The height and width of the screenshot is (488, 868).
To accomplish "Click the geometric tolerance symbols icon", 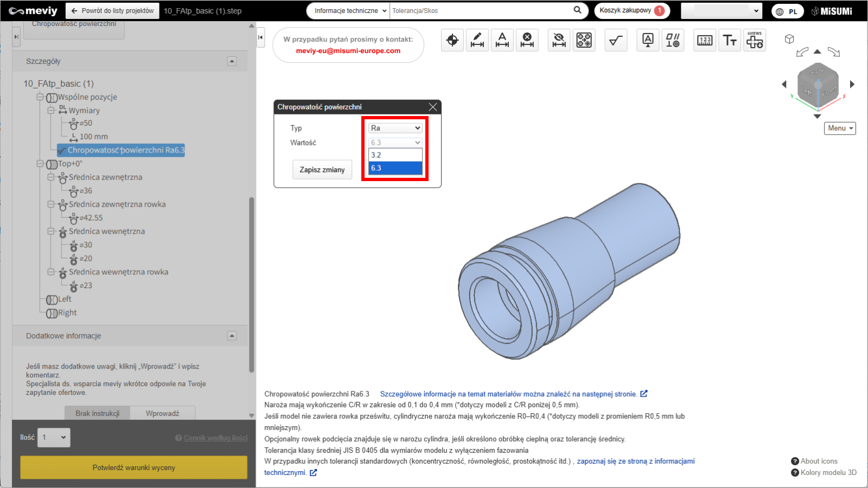I will point(673,40).
